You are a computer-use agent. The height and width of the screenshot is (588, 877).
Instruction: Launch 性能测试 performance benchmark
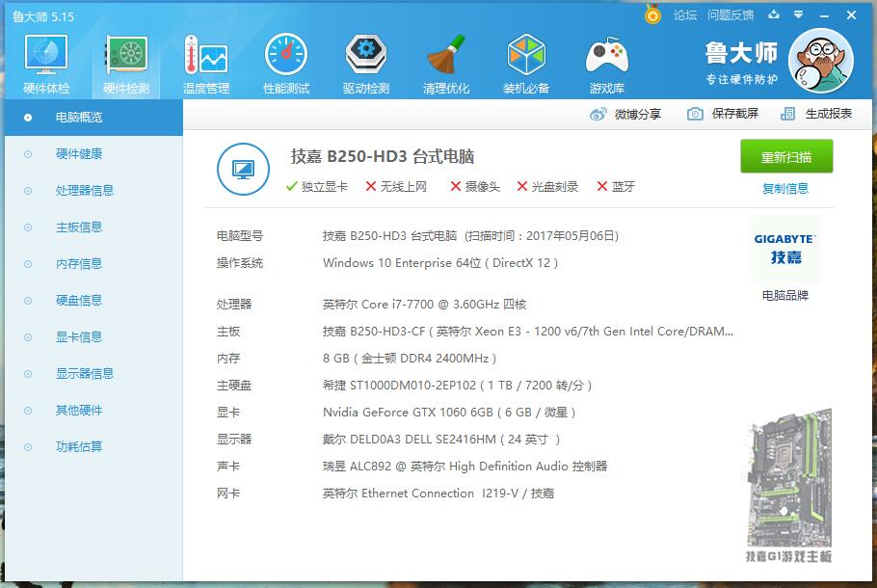[286, 64]
